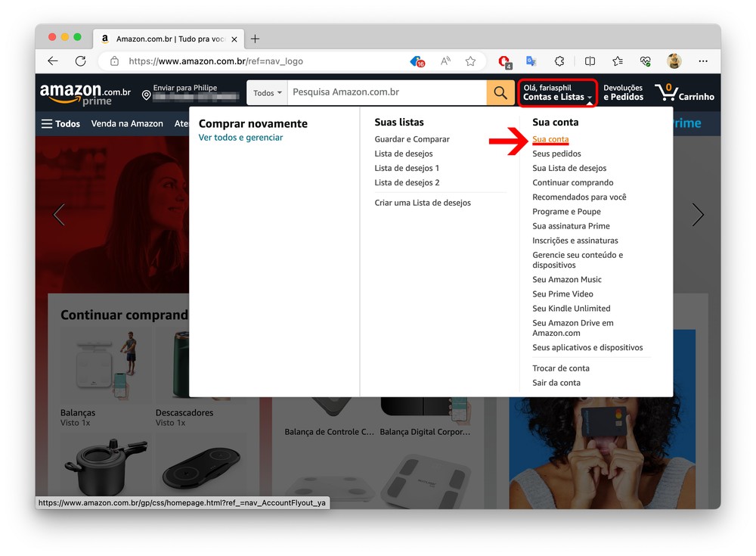Image resolution: width=756 pixels, height=556 pixels.
Task: Open the Todos hamburger menu
Action: click(x=60, y=123)
